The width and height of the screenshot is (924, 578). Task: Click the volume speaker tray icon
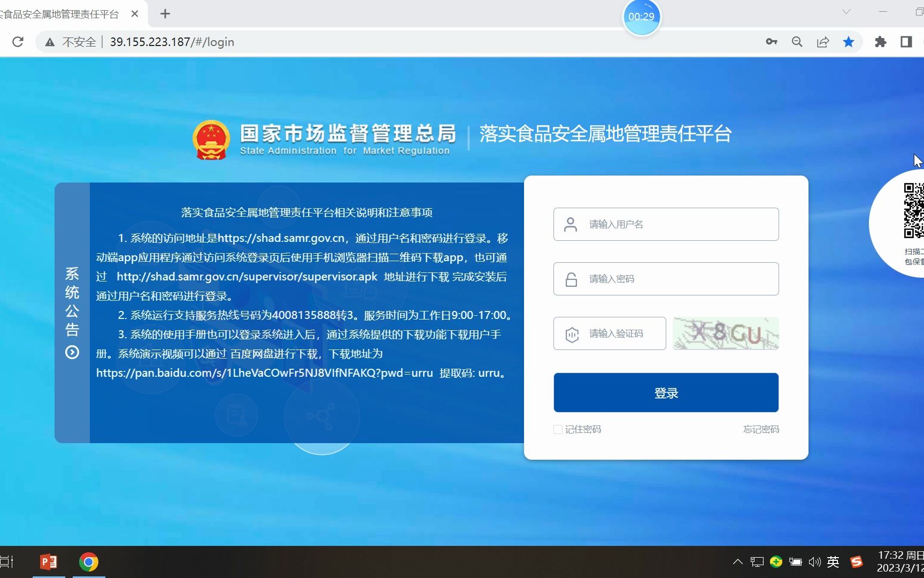pos(814,562)
